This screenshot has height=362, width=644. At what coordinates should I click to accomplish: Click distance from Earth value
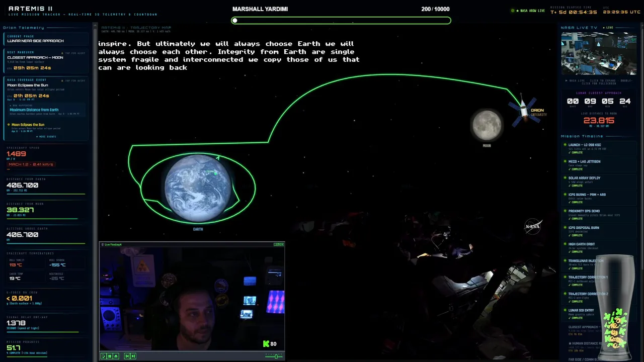tap(23, 185)
